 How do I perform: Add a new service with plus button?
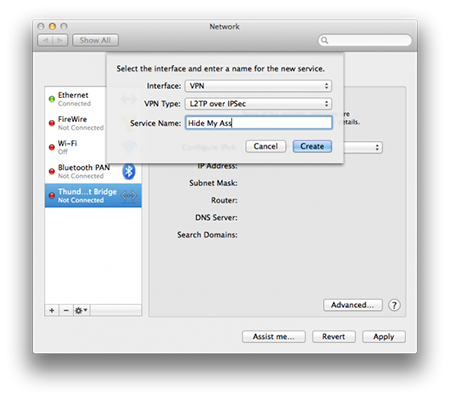pyautogui.click(x=52, y=310)
